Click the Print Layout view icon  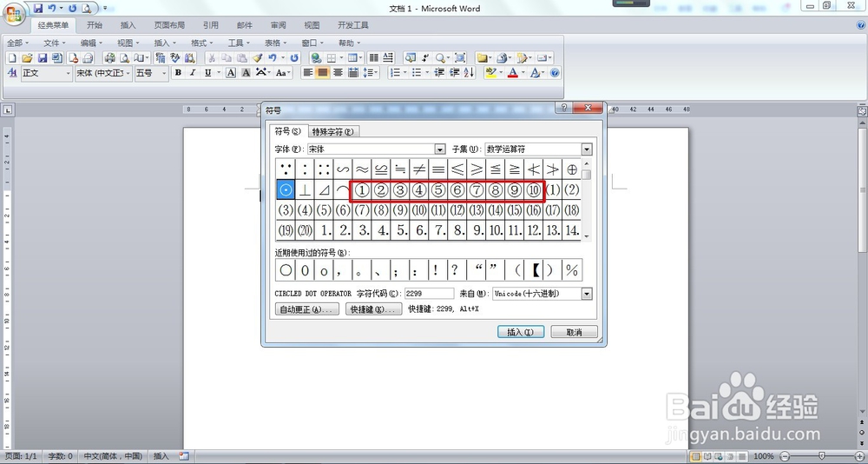pyautogui.click(x=695, y=456)
